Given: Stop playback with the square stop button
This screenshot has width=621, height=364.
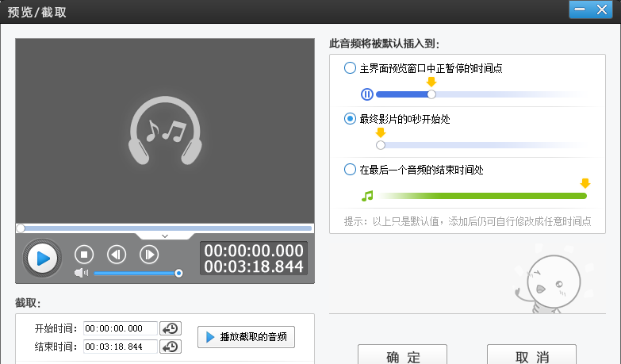Looking at the screenshot, I should [x=84, y=255].
